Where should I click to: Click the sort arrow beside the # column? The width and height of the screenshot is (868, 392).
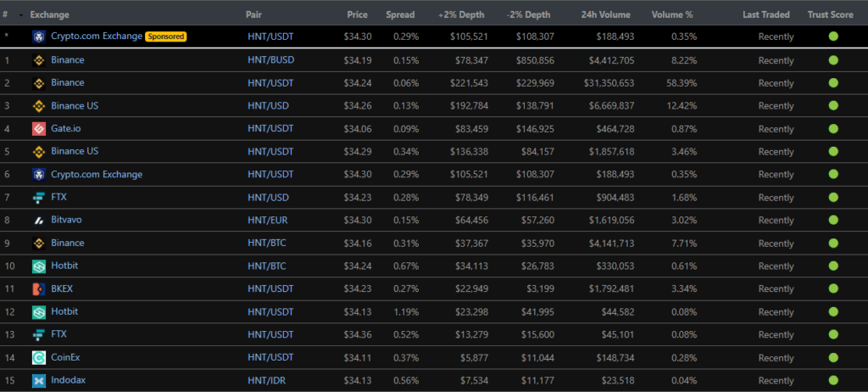(x=21, y=15)
